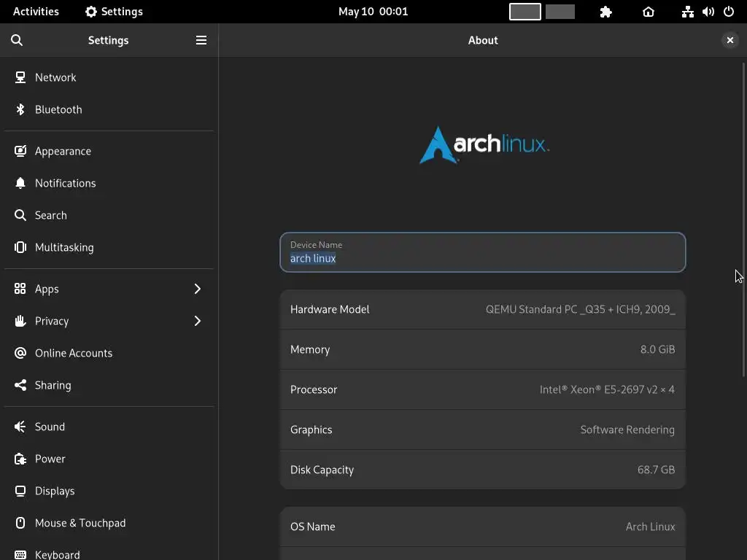Viewport: 747px width, 560px height.
Task: Open the Settings hamburger menu
Action: click(x=201, y=40)
